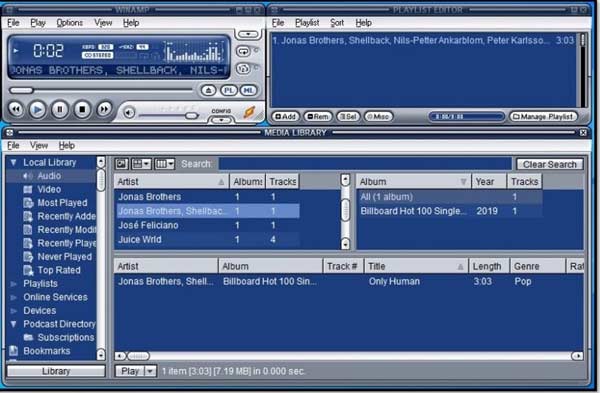Skip to next track
Viewport: 600px width, 393px height.
coord(104,110)
